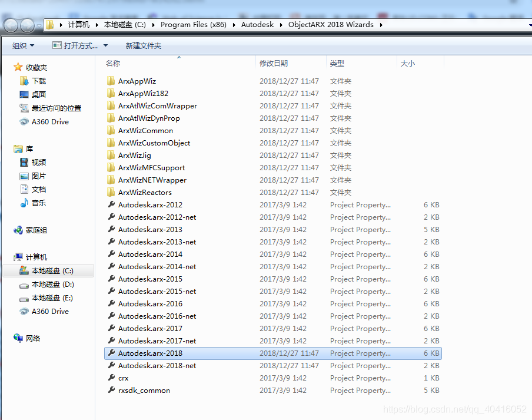
Task: Expand arrow after ObjectARX 2018 Wizards breadcrumb
Action: click(381, 25)
